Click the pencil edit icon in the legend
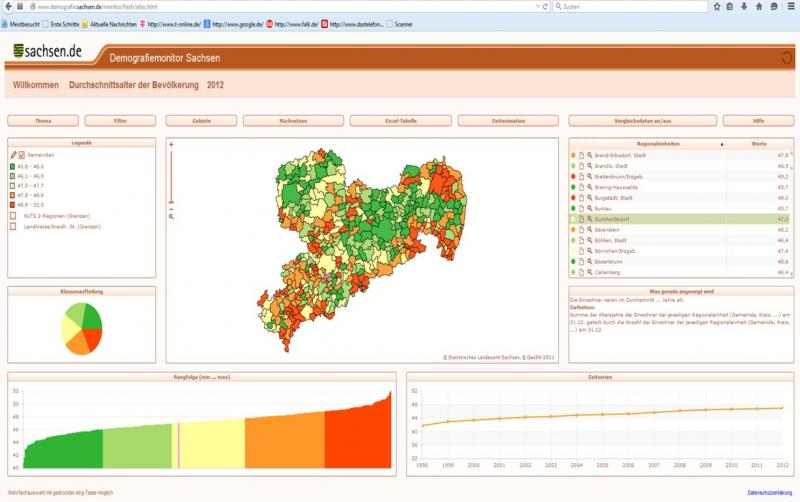 pos(13,156)
